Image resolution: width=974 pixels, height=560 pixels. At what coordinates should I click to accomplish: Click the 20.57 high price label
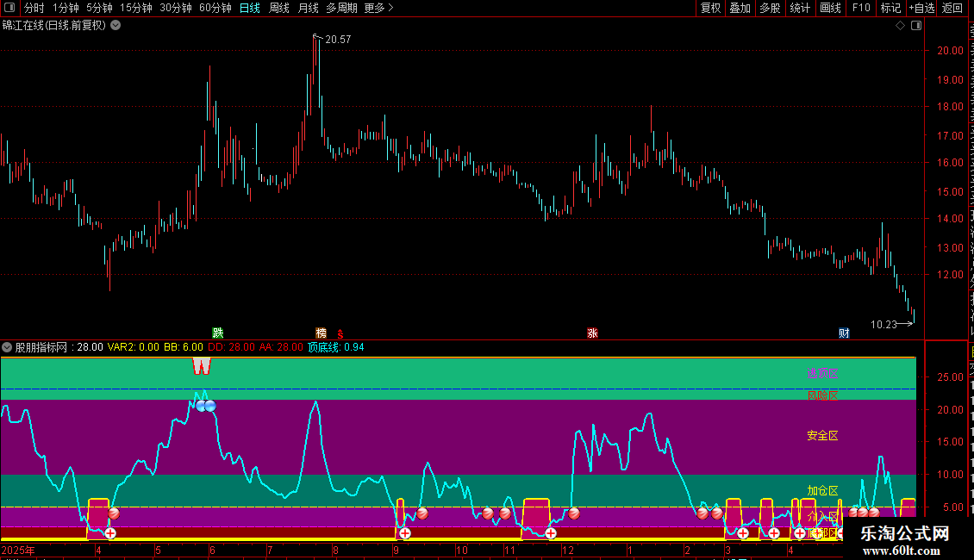tap(338, 39)
